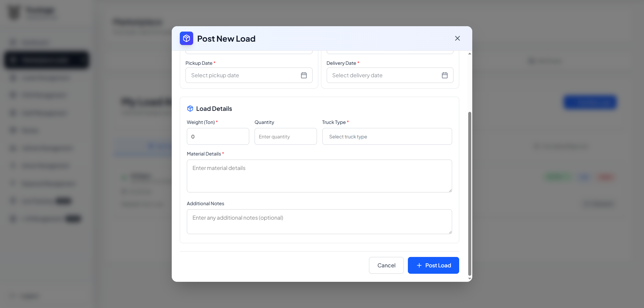
Task: Click into the Additional Notes textarea
Action: pyautogui.click(x=319, y=222)
